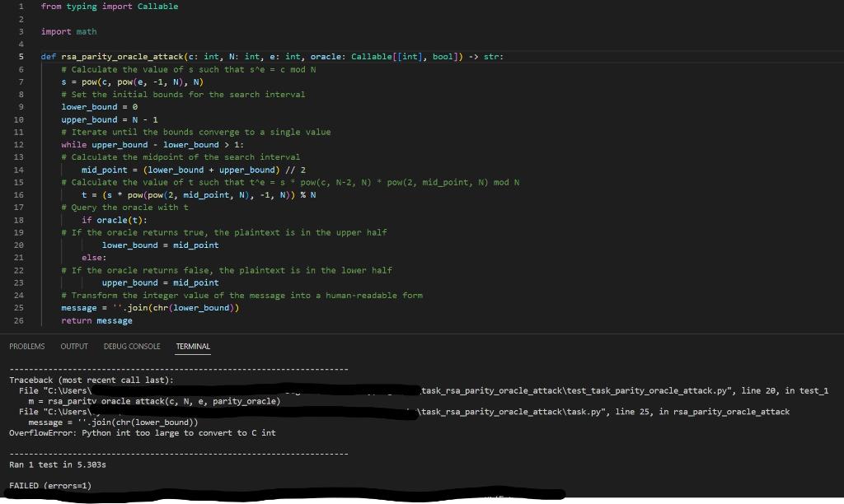Open the DEBUG CONSOLE tab

click(131, 346)
